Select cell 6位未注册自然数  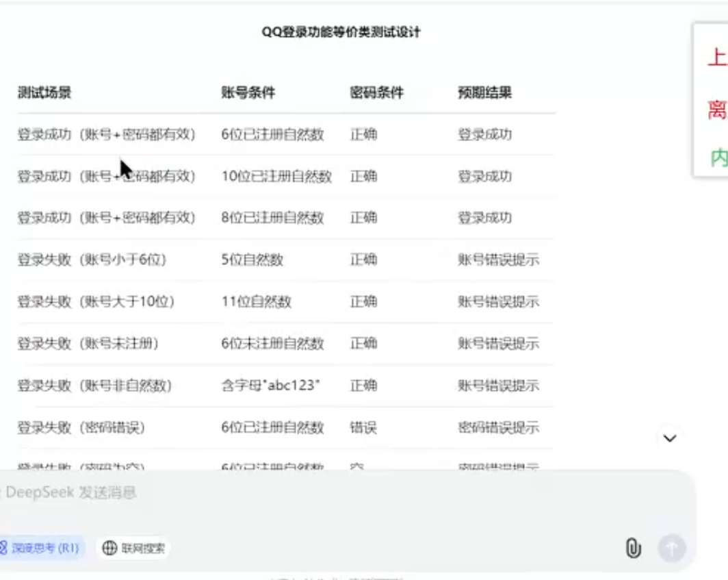coord(272,344)
